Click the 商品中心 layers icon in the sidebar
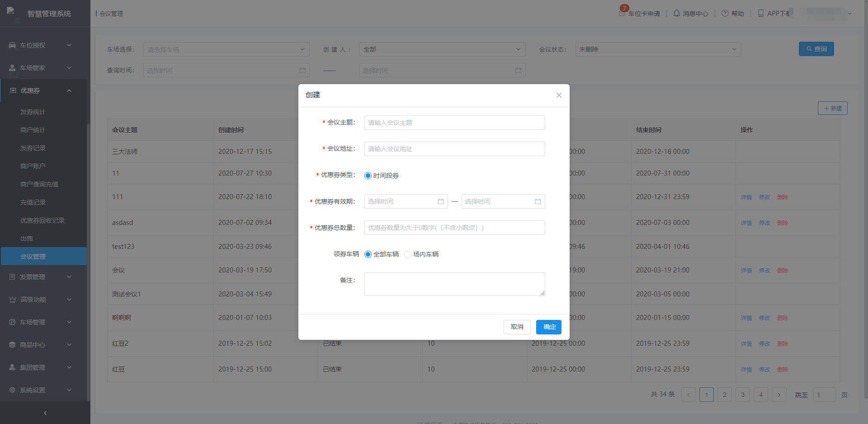The image size is (868, 424). [x=12, y=345]
